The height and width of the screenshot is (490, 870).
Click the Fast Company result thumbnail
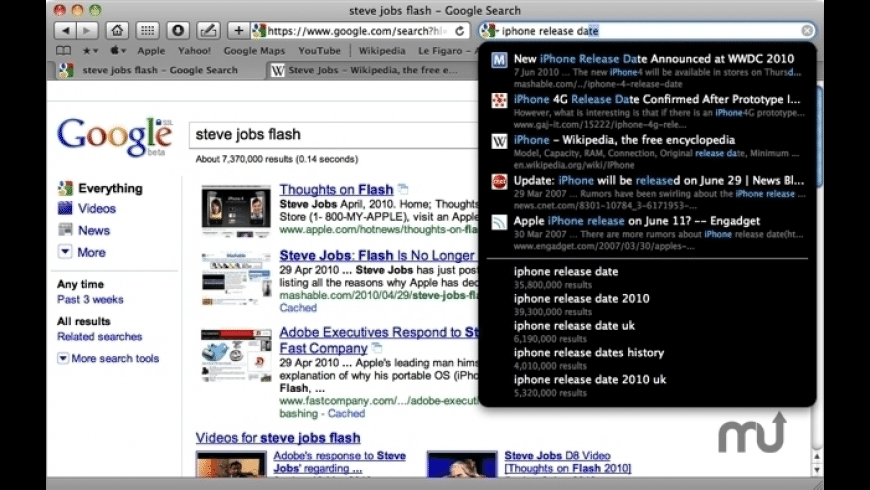[x=236, y=355]
